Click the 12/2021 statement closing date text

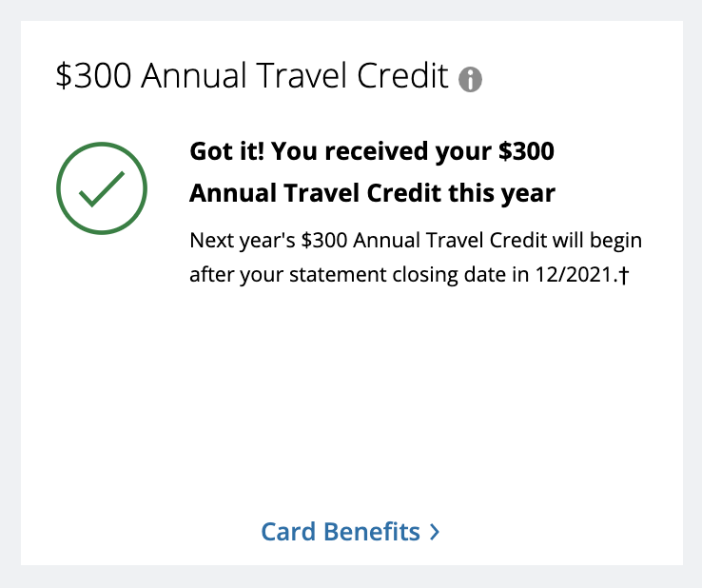coord(576,275)
